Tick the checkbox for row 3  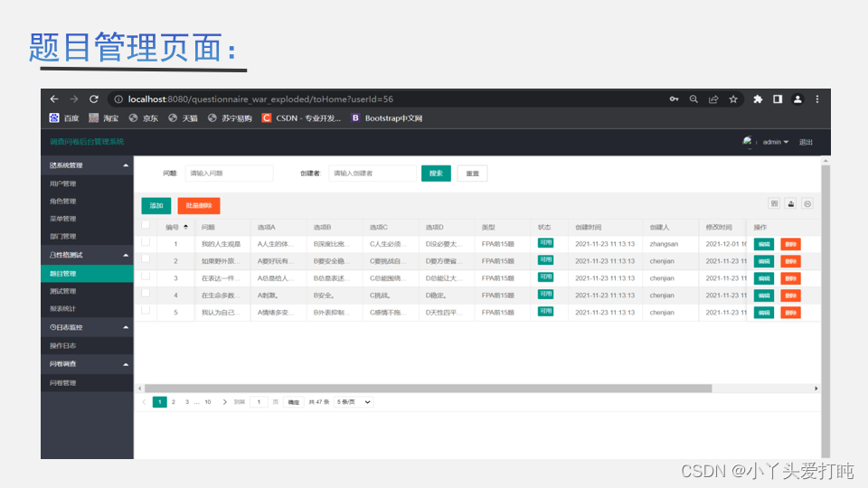[x=146, y=276]
